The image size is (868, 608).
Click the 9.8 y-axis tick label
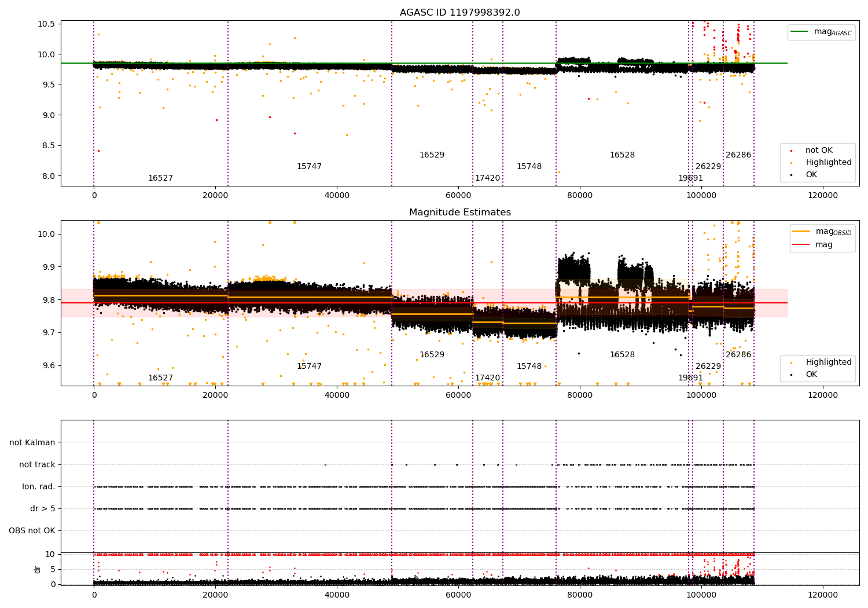tap(48, 300)
